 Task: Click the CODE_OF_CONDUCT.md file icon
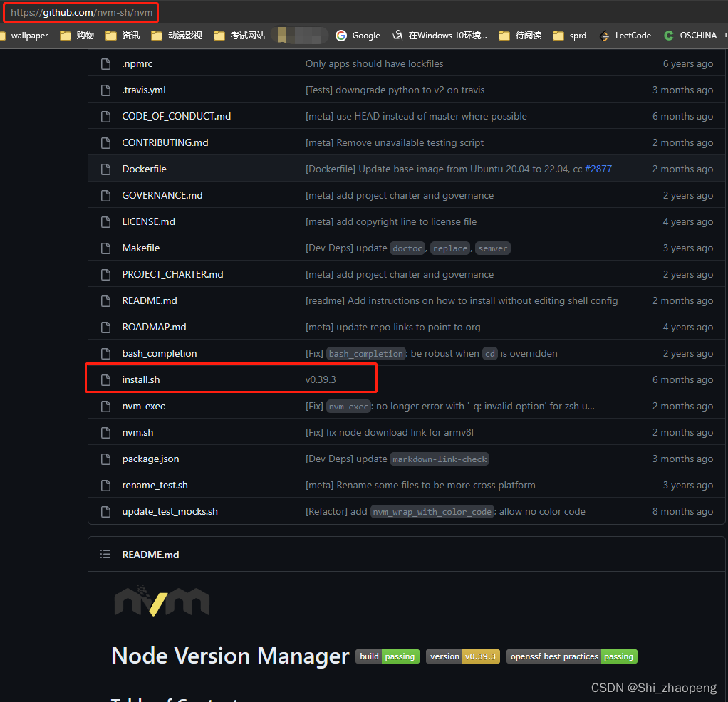106,117
